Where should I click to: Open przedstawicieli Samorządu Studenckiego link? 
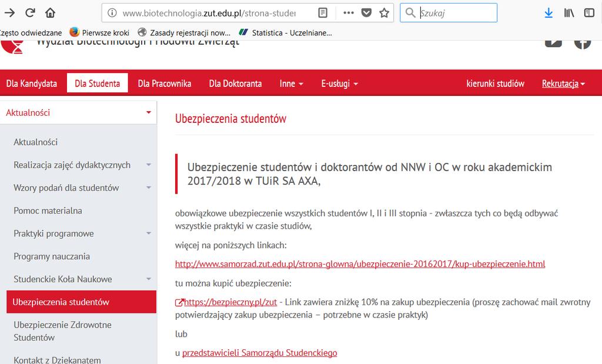(259, 353)
